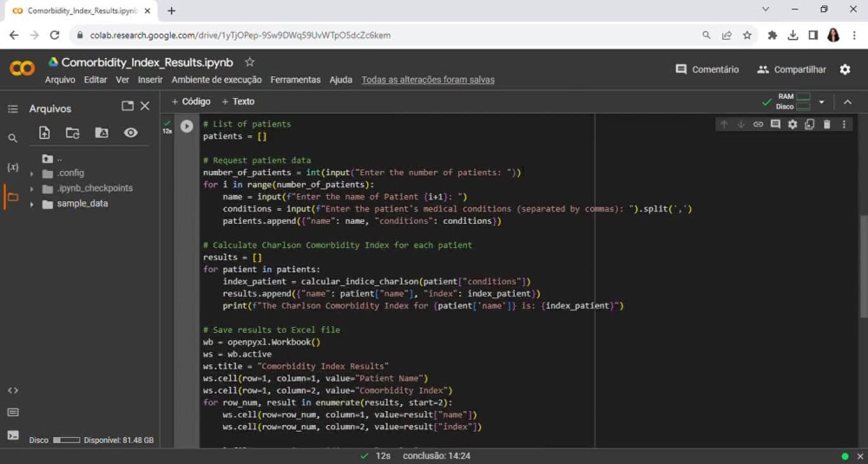Open the Ajuda menu
Viewport: 868px width, 464px height.
(x=340, y=80)
